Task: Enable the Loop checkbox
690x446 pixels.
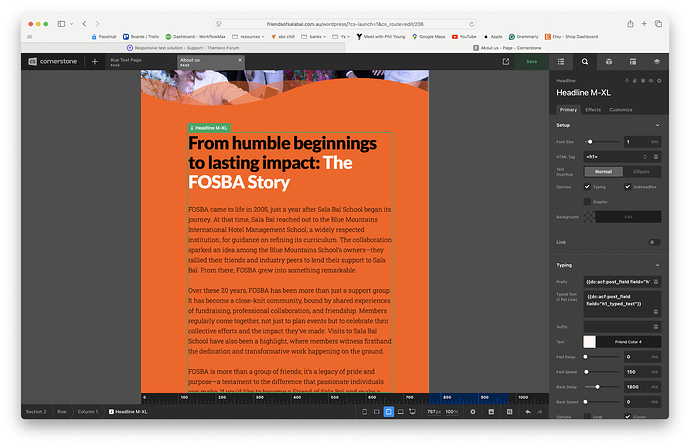Action: (x=587, y=416)
